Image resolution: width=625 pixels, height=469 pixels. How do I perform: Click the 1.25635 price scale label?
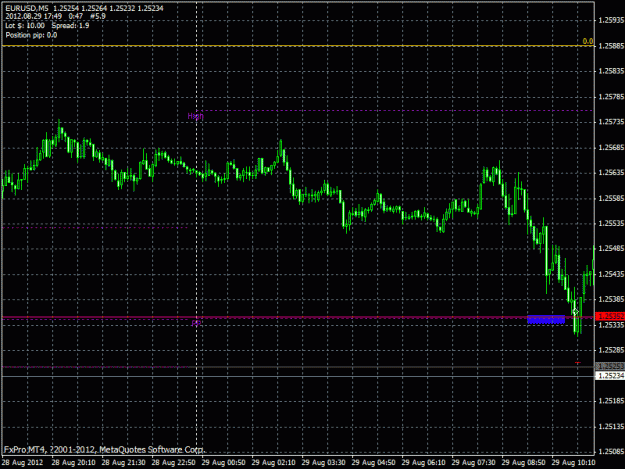(611, 173)
